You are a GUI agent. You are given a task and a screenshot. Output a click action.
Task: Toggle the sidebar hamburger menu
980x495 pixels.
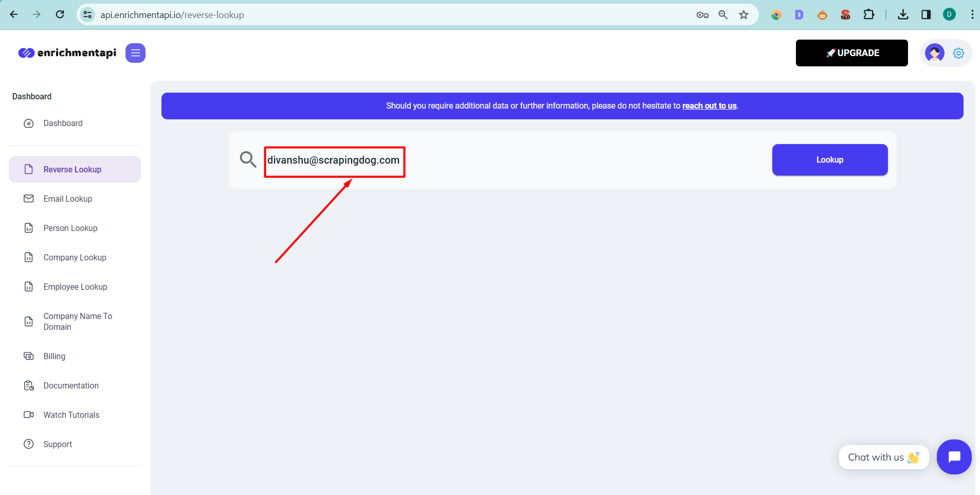135,52
